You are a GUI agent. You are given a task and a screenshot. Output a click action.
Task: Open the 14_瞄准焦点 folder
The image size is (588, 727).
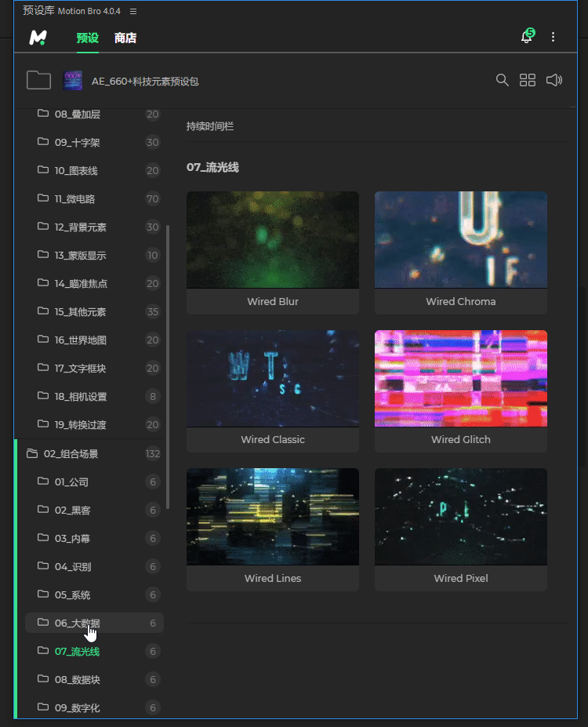coord(95,284)
